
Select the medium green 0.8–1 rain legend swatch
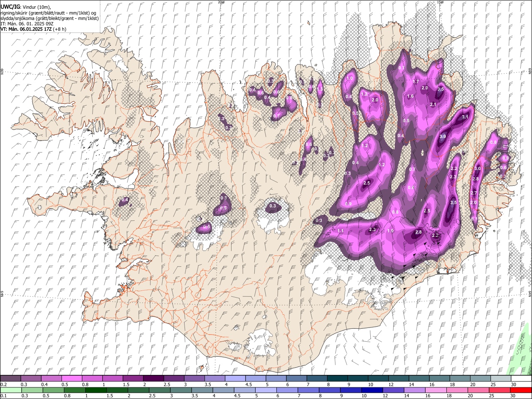(x=74, y=390)
